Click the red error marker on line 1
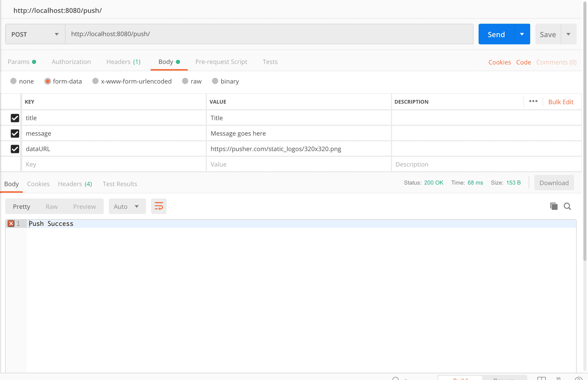Image resolution: width=588 pixels, height=380 pixels. point(11,223)
